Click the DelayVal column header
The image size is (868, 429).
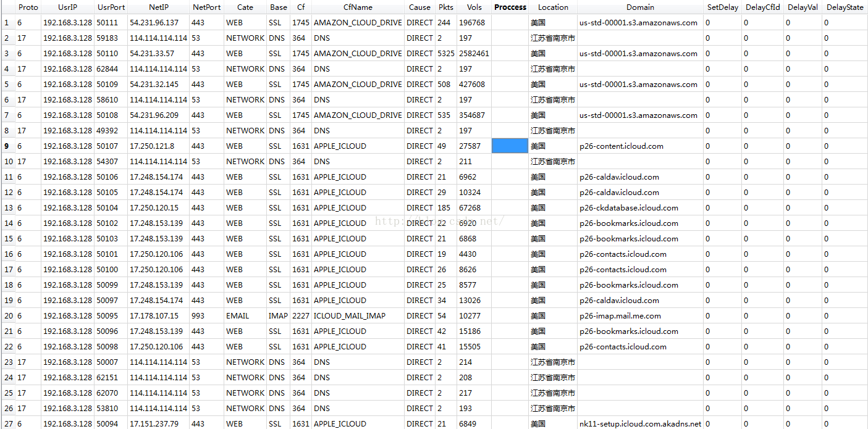[803, 7]
